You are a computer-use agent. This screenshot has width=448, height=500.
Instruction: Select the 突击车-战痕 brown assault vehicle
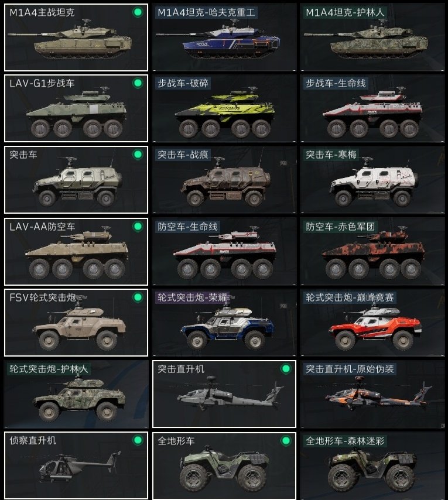coord(224,180)
